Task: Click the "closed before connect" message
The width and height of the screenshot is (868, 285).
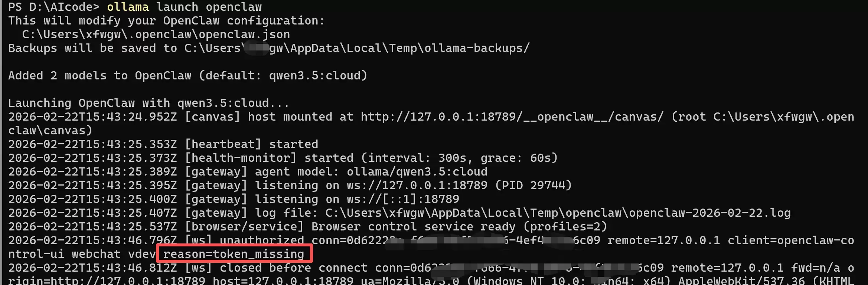Action: pos(293,268)
